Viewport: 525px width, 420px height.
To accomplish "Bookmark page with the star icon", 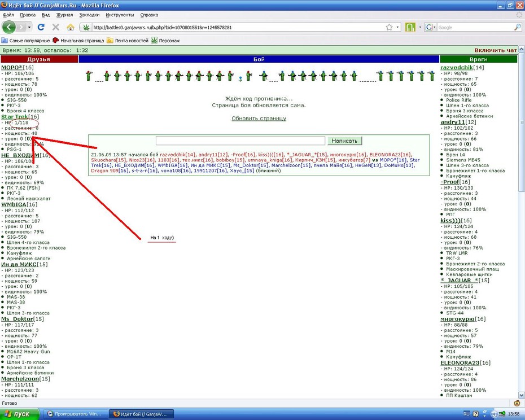I will click(x=389, y=28).
